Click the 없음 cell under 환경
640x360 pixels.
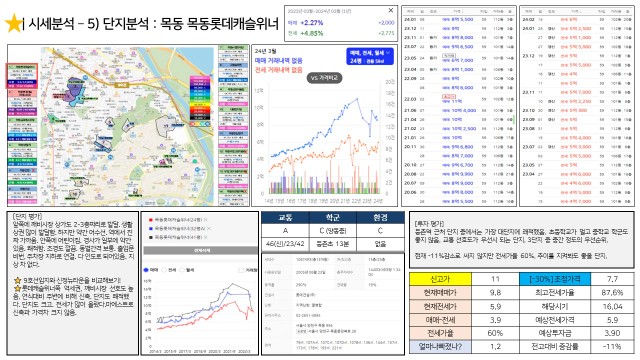coord(380,244)
